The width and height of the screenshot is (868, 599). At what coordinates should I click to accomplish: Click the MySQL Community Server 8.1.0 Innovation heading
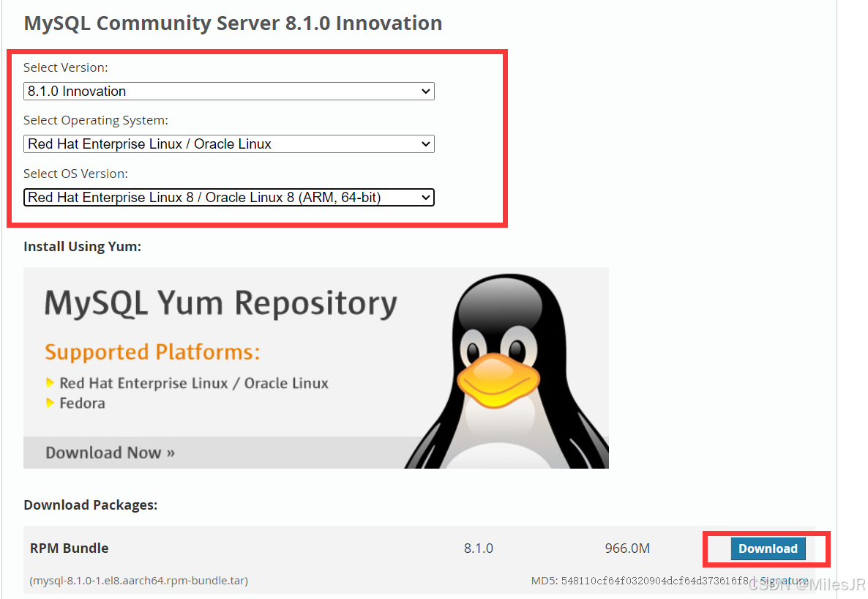click(233, 23)
